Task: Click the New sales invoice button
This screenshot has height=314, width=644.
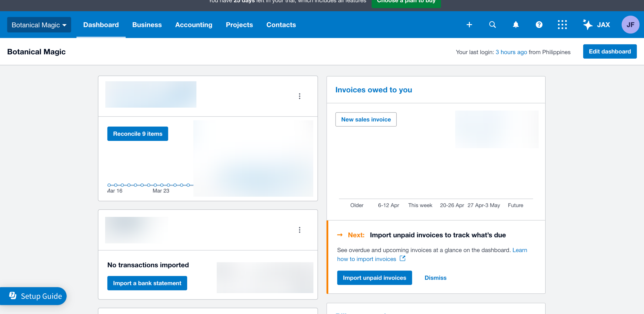Action: pyautogui.click(x=366, y=120)
